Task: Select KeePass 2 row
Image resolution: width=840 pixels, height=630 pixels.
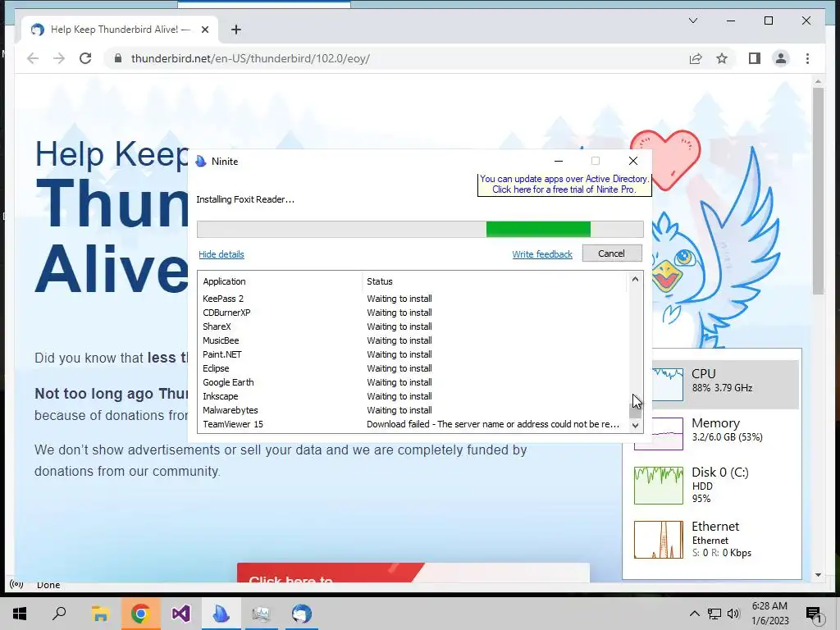Action: point(413,299)
